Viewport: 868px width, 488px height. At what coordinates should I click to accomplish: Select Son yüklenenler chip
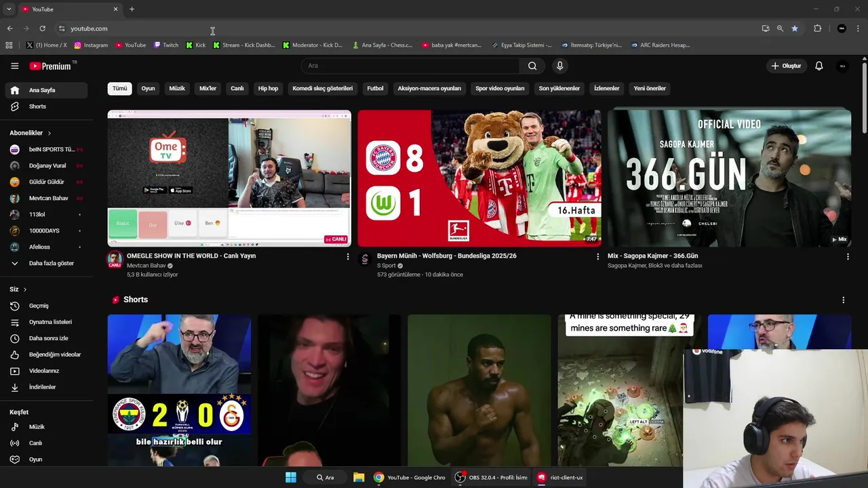pyautogui.click(x=559, y=88)
